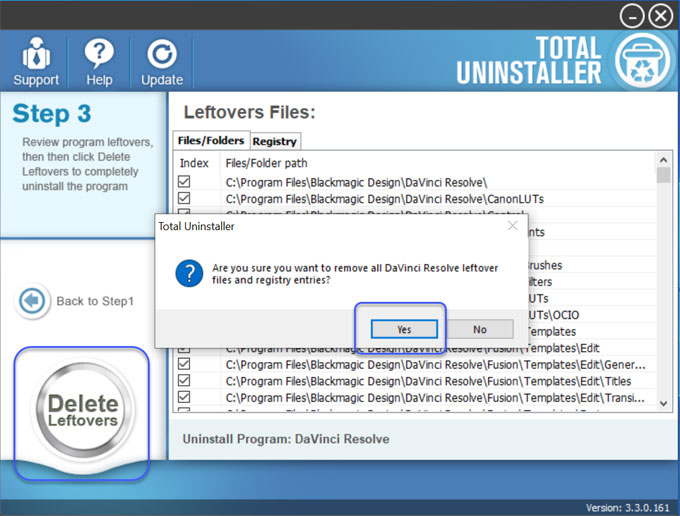Viewport: 680px width, 516px height.
Task: Close the Total Uninstaller main window
Action: 660,16
